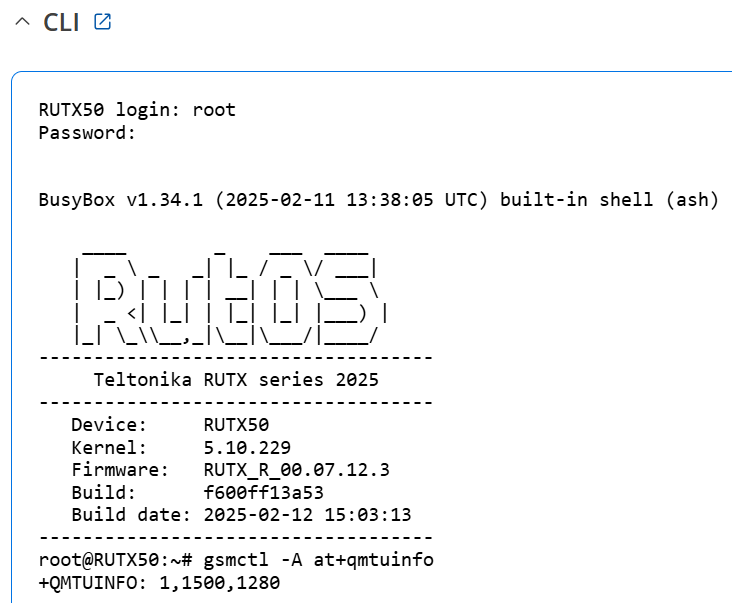Click the root@RUTX50:~# prompt

pyautogui.click(x=115, y=560)
